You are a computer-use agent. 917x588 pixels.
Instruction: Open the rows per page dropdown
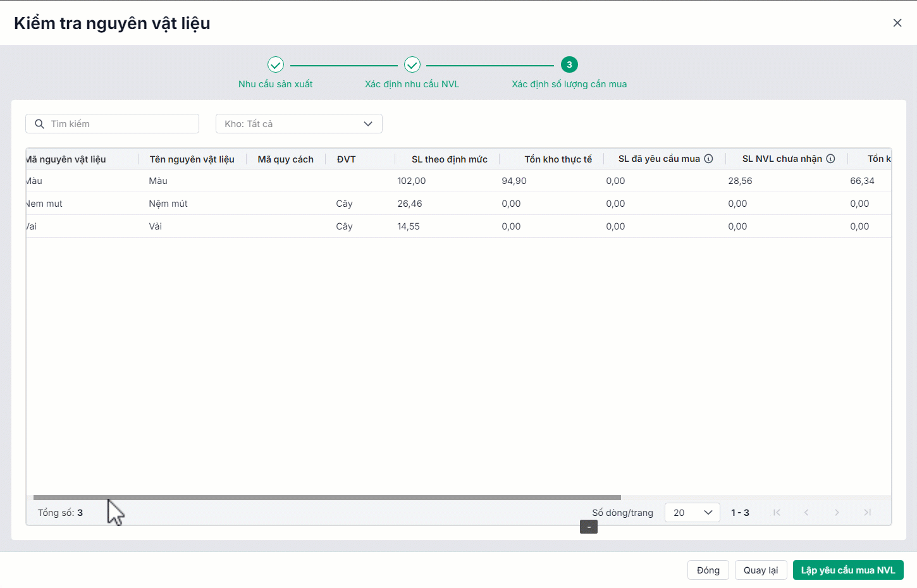692,513
